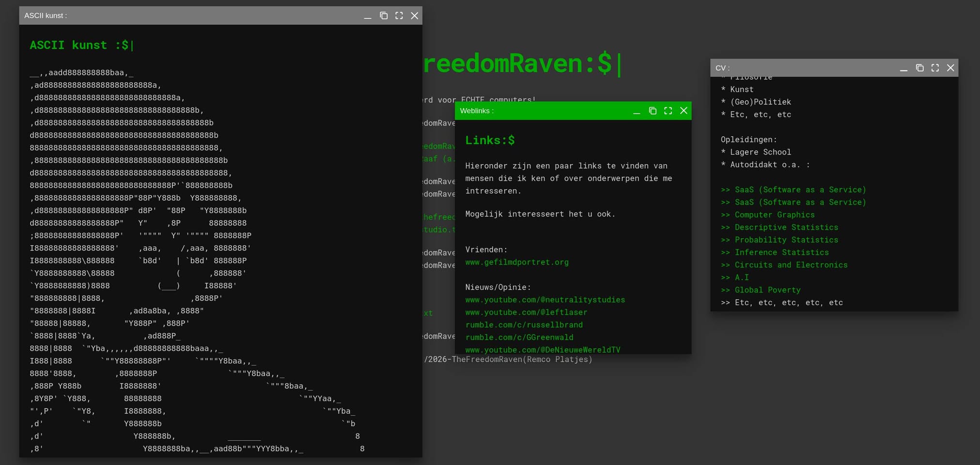Viewport: 980px width, 465px height.
Task: Click the Global Poverty entry
Action: pos(761,291)
